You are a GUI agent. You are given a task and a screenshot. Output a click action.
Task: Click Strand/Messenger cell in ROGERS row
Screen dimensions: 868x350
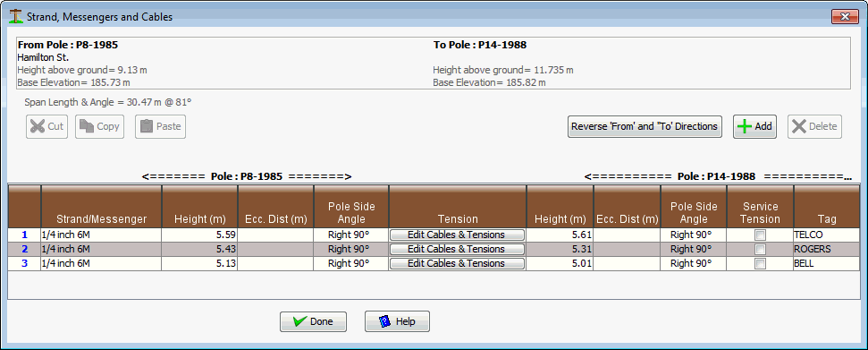tap(101, 250)
